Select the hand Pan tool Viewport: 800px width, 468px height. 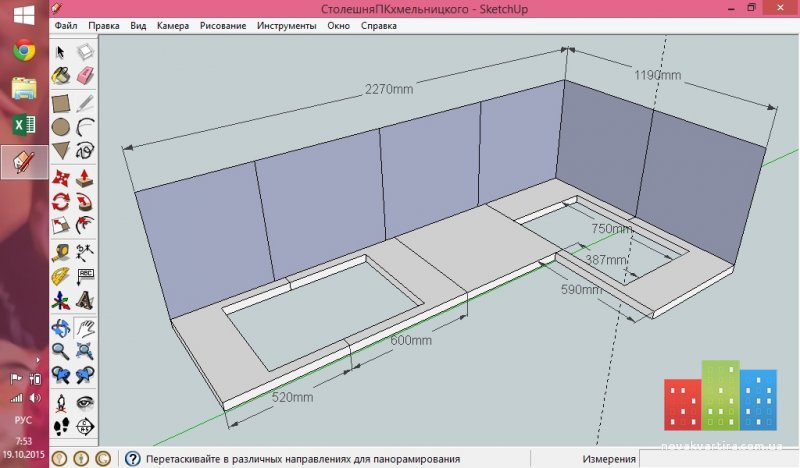85,328
